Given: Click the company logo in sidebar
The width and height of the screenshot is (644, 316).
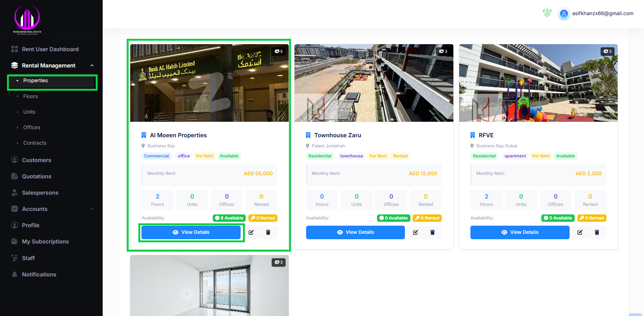Looking at the screenshot, I should [27, 19].
